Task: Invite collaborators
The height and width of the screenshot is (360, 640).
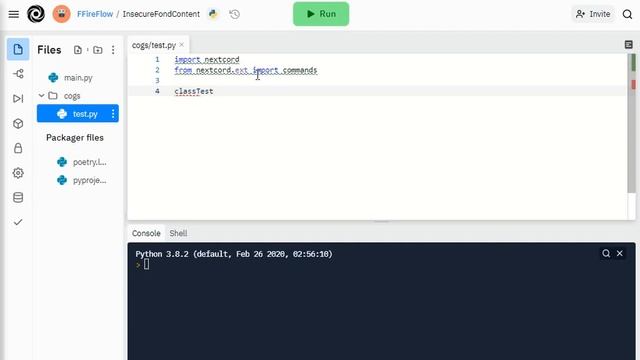Action: pyautogui.click(x=593, y=14)
